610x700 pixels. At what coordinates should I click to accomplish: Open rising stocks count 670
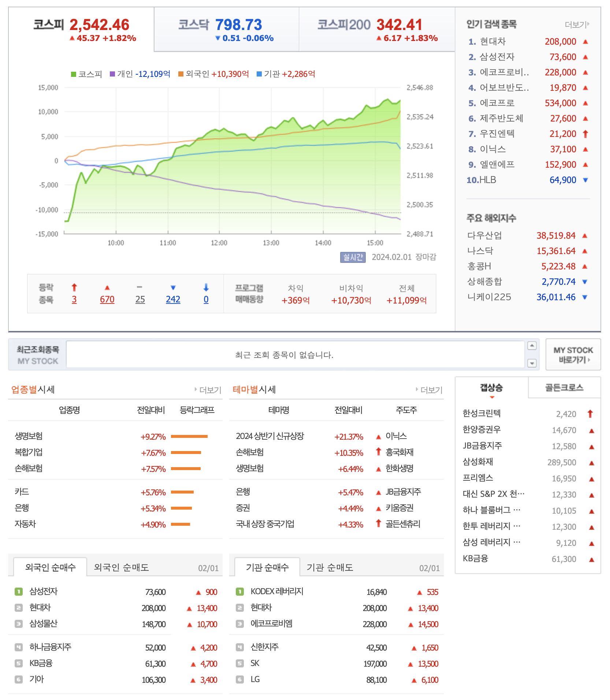pos(107,299)
